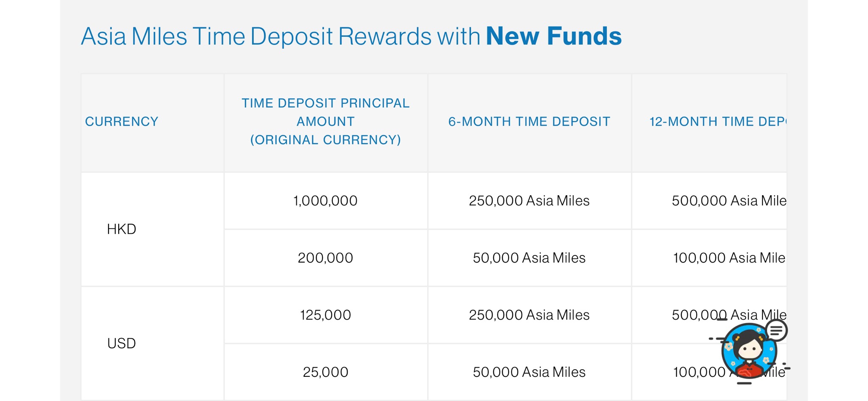Select 250,000 Asia Miles in HKD row

pyautogui.click(x=529, y=201)
